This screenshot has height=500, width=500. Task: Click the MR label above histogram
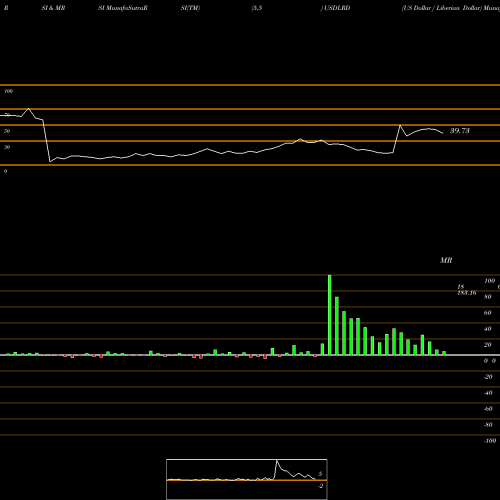[x=446, y=260]
